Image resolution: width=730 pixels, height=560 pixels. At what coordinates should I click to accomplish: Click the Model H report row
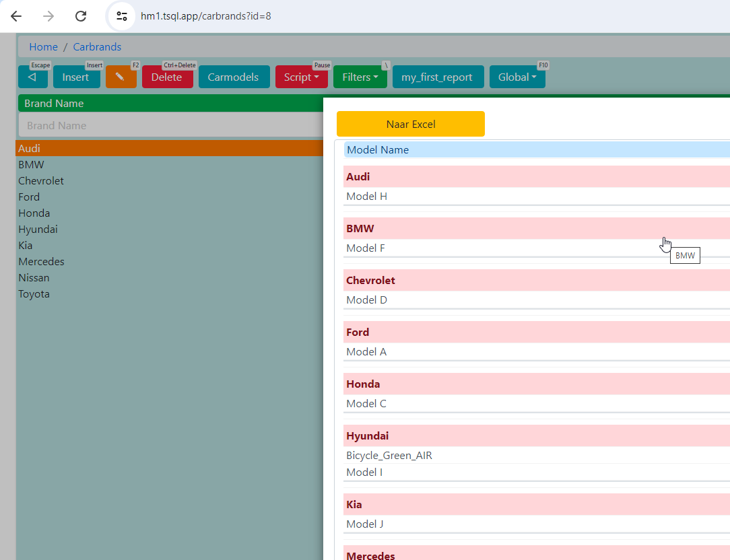pos(537,197)
